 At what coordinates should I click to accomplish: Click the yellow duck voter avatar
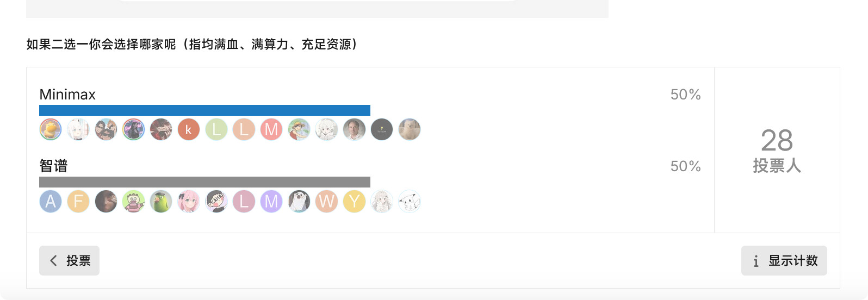[x=51, y=130]
